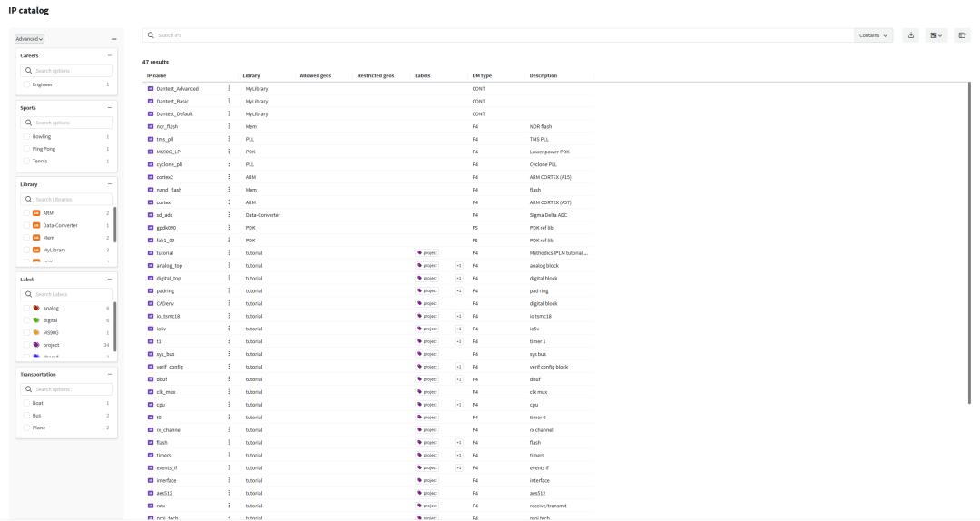Click the +1 labels badge on flash row
Viewport: 980px width, 521px height.
(459, 442)
